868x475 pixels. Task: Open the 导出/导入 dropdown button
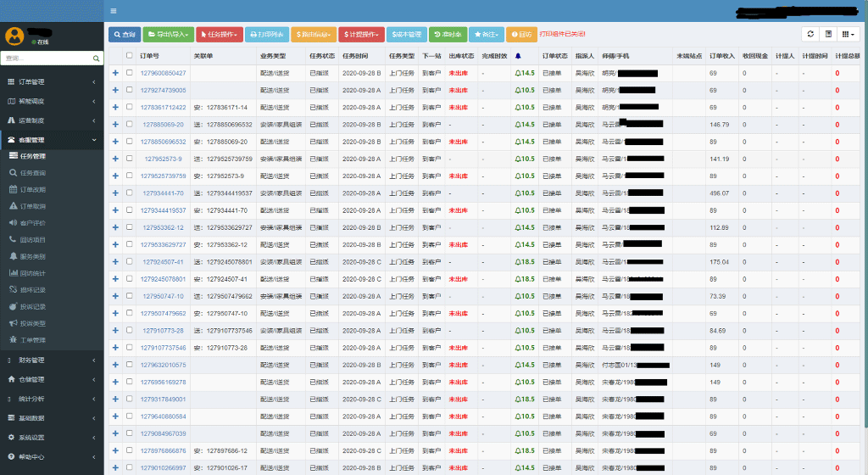169,34
